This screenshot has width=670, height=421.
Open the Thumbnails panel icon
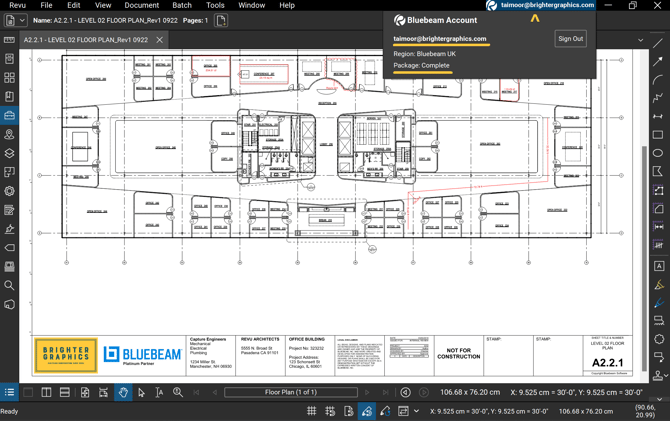click(9, 77)
